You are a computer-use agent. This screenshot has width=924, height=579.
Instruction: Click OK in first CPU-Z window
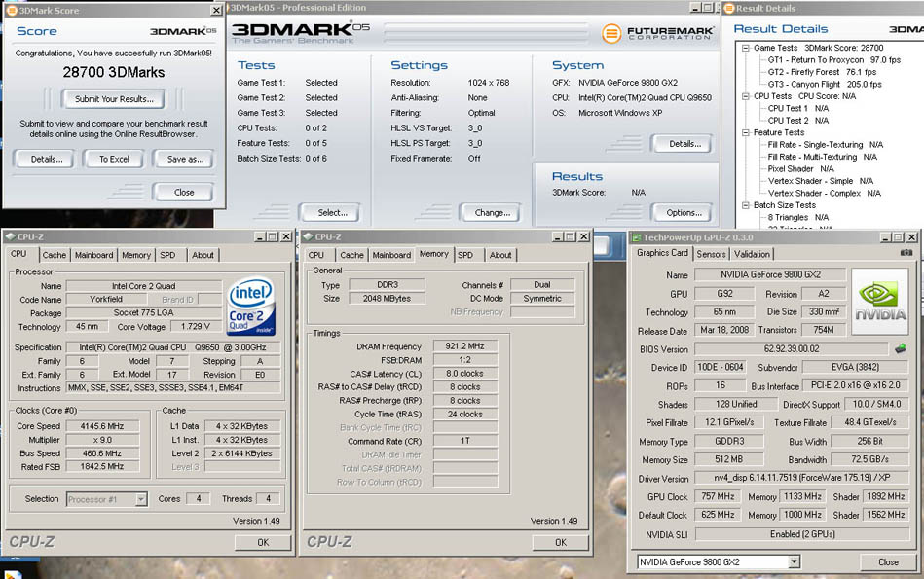[263, 542]
